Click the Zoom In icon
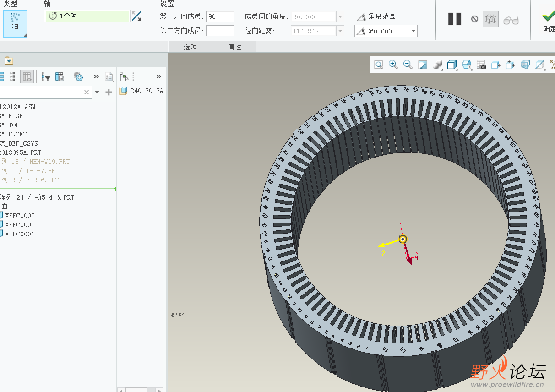Image resolution: width=555 pixels, height=392 pixels. pos(393,65)
